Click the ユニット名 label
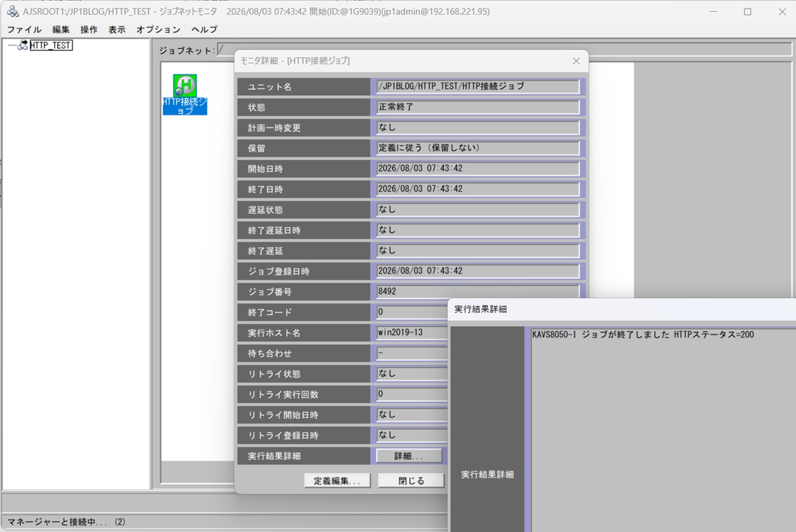This screenshot has height=532, width=796. tap(269, 87)
